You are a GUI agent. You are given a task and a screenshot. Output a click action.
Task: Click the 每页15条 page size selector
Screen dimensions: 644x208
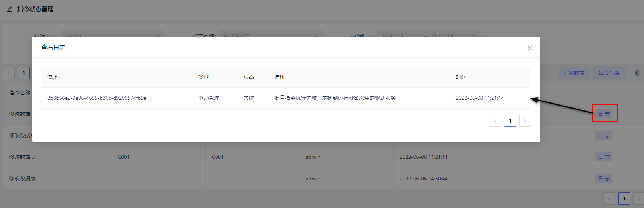(x=609, y=73)
